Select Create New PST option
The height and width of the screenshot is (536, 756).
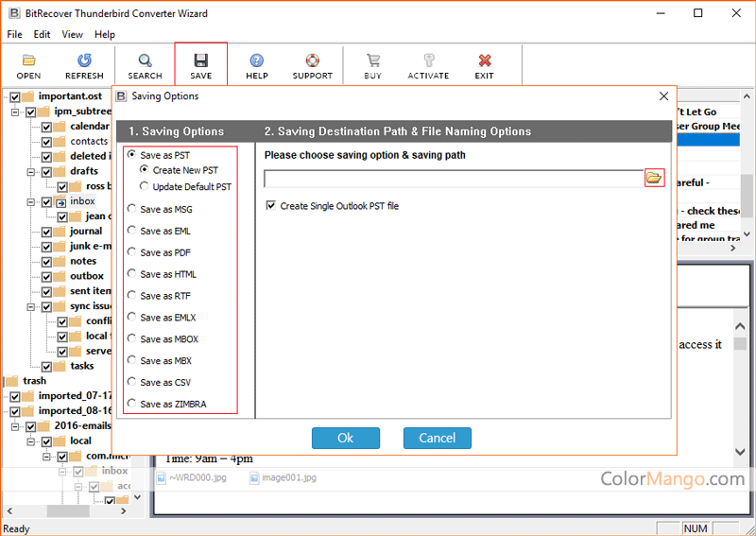144,170
